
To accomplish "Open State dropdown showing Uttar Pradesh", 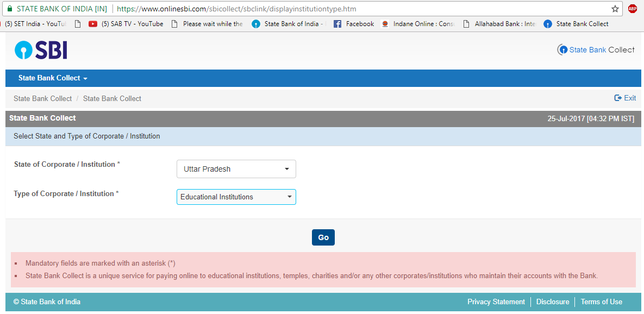I will (x=236, y=169).
